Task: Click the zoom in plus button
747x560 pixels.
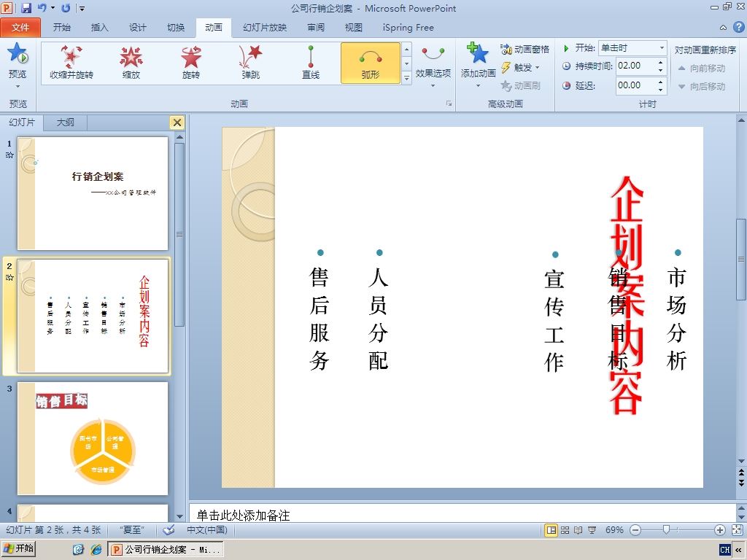Action: 720,530
